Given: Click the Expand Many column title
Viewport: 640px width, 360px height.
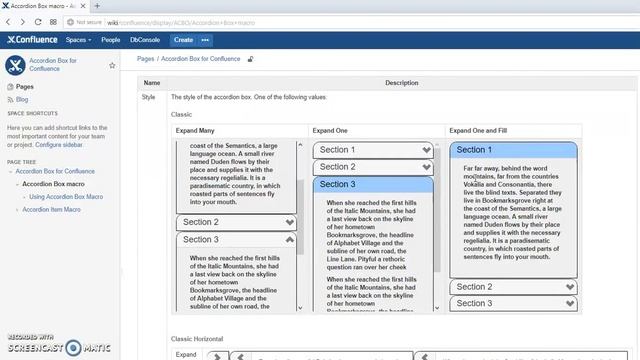Looking at the screenshot, I should [x=195, y=131].
